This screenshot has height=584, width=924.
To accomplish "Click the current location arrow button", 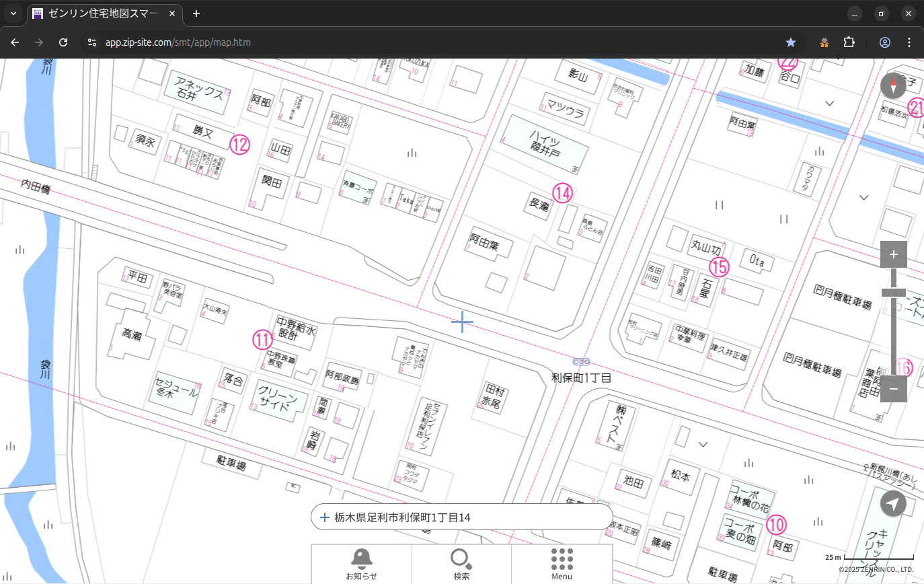I will [893, 503].
